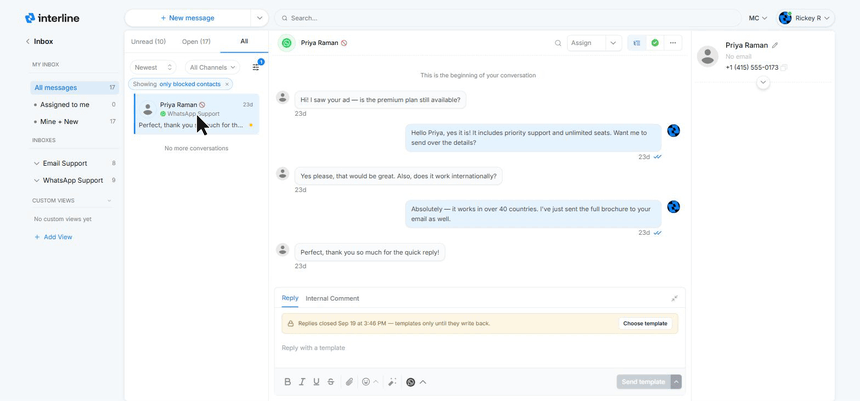Click the Interline logo
This screenshot has height=401, width=860.
click(52, 18)
